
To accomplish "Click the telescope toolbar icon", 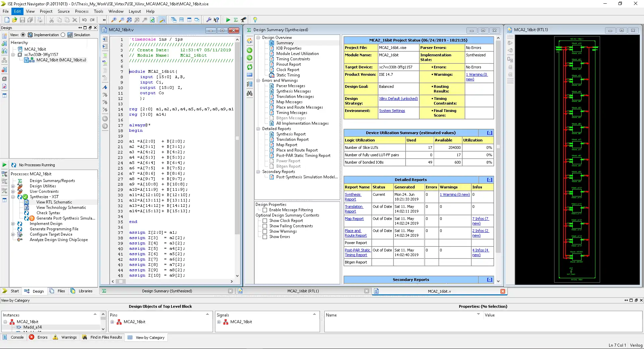I will pos(244,20).
